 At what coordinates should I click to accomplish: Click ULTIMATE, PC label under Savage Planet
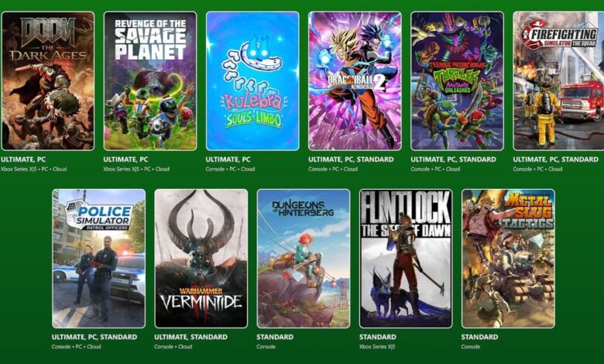125,160
